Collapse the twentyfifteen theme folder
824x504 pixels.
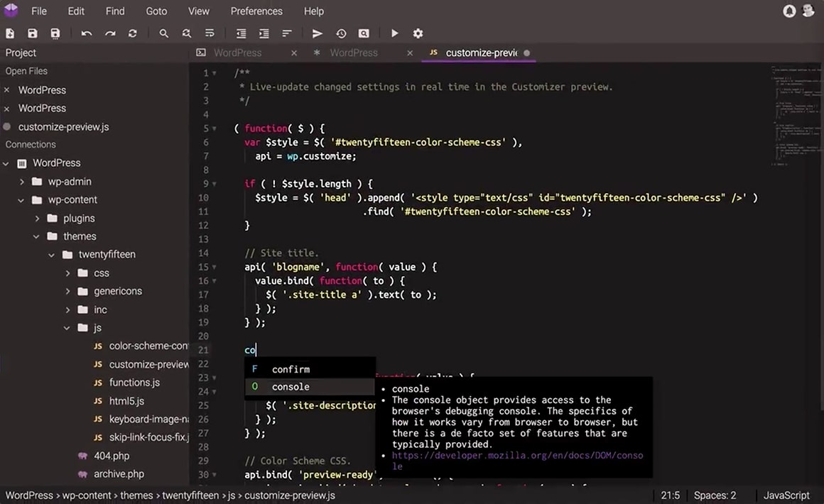coord(51,254)
